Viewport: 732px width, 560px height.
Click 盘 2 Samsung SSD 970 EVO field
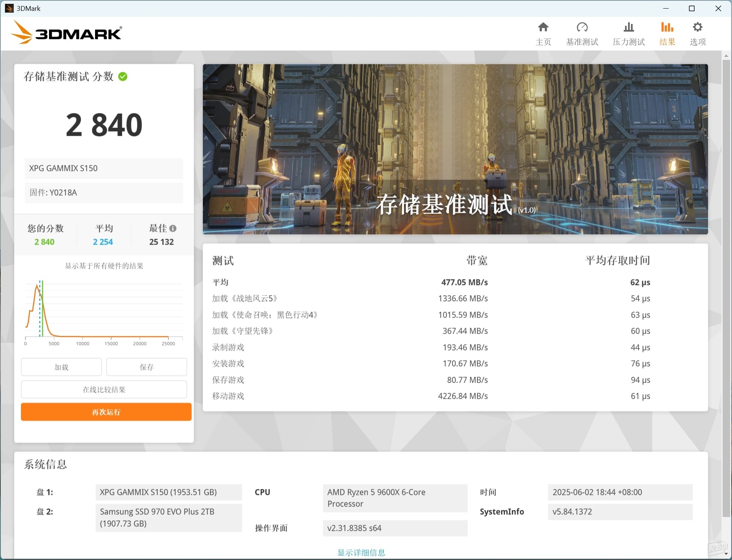point(169,518)
